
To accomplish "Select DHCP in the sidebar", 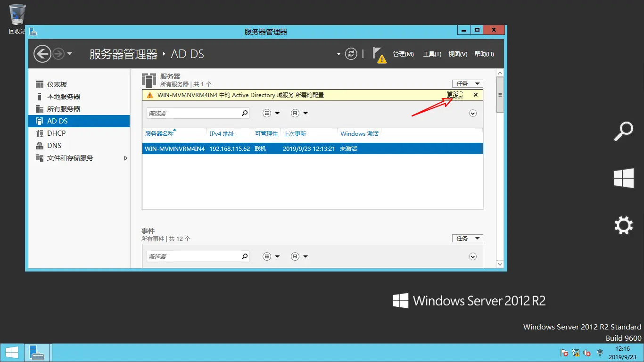I will 79,133.
